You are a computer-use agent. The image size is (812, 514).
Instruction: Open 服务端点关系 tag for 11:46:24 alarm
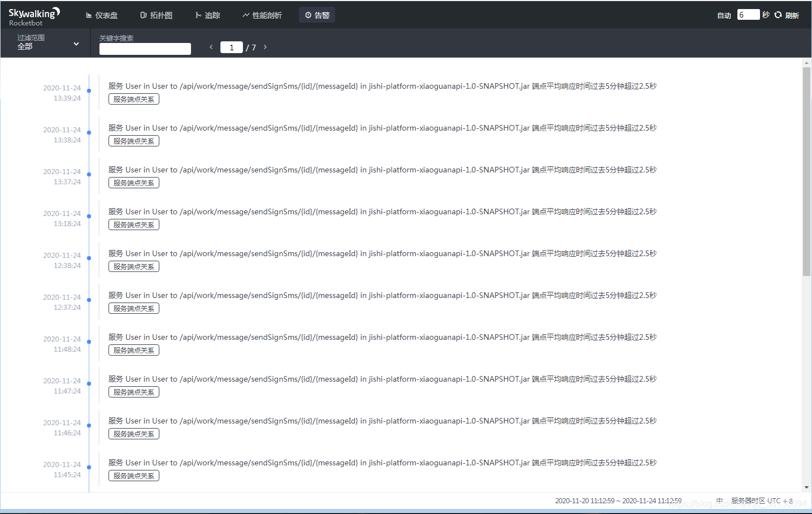[x=134, y=434]
